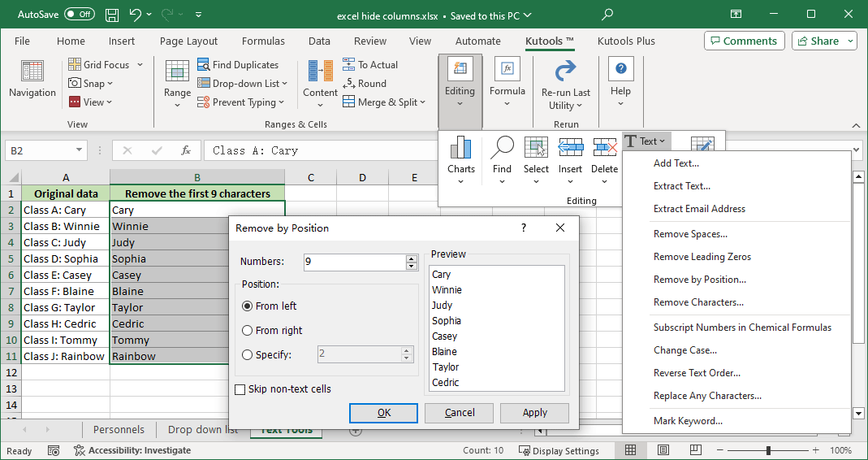Screen dimensions: 868x460
Task: Click OK in Remove by Position
Action: pos(383,413)
